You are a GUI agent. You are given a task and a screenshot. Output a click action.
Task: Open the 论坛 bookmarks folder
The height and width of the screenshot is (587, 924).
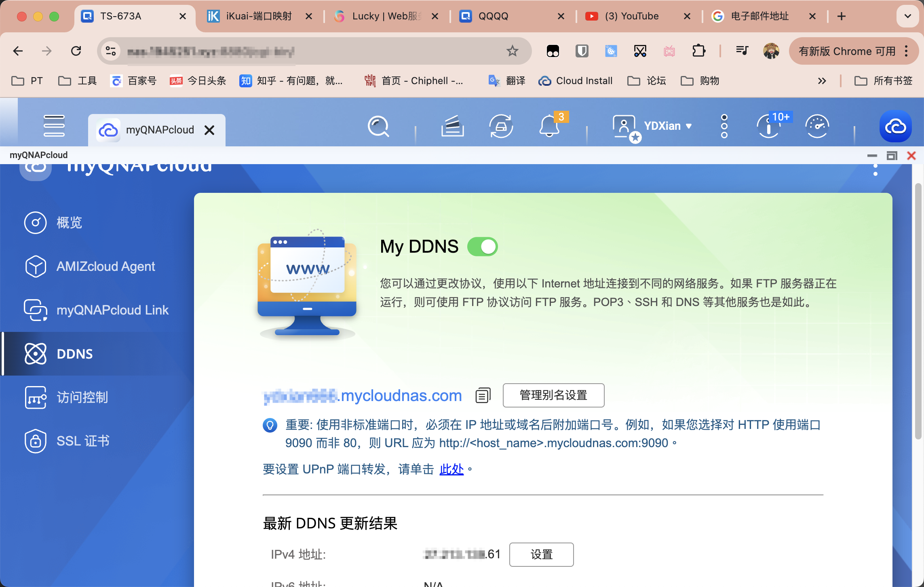coord(647,81)
